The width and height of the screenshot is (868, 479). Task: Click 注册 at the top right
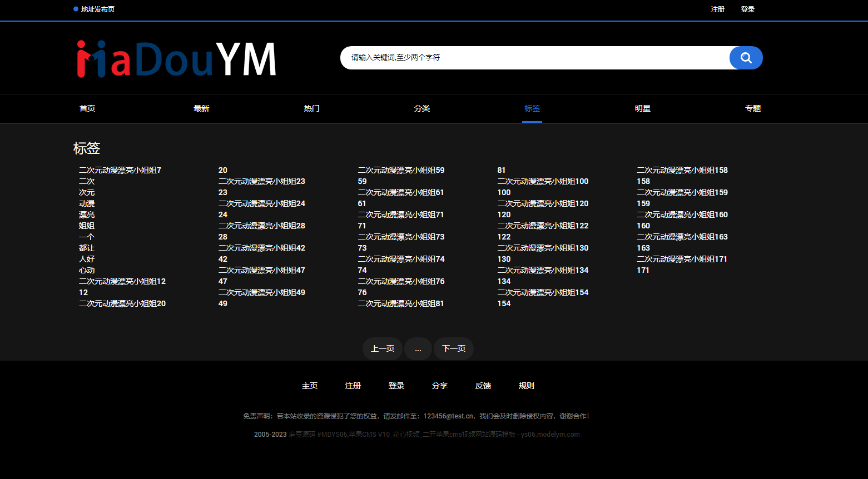(718, 9)
